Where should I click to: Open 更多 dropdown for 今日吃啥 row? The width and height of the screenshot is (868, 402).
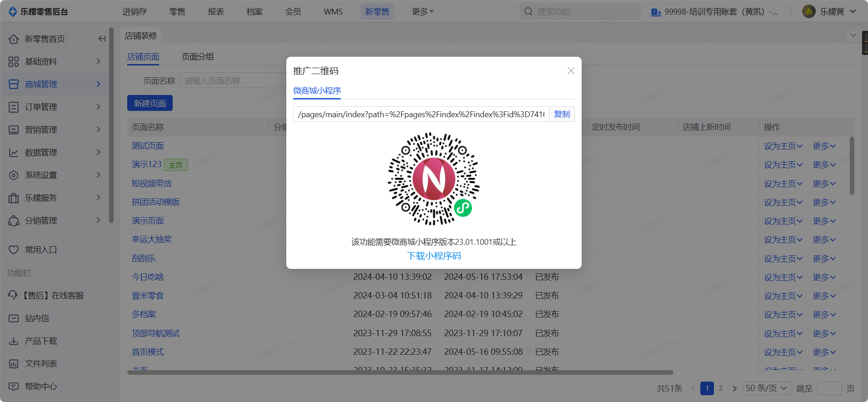click(x=824, y=278)
